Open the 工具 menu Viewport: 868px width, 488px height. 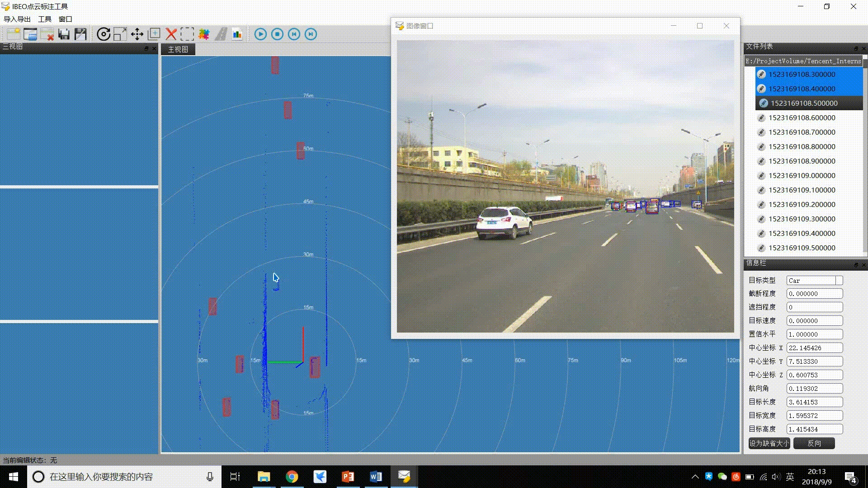(45, 19)
